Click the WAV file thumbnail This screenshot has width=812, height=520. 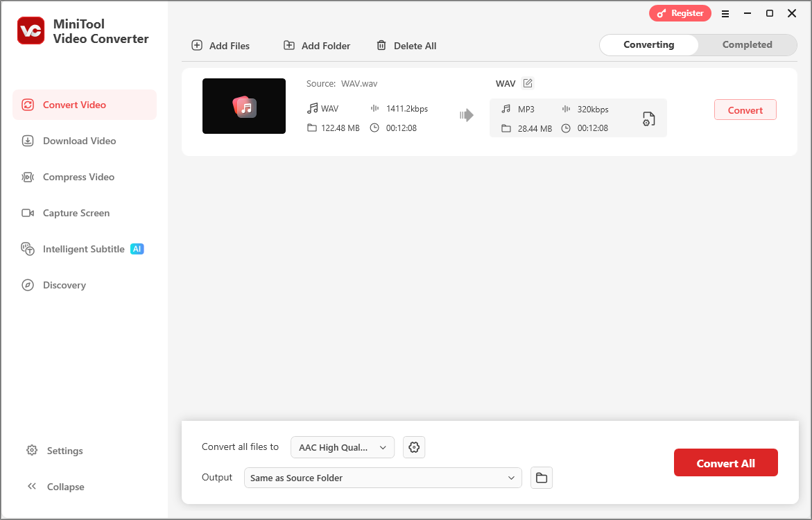(243, 105)
